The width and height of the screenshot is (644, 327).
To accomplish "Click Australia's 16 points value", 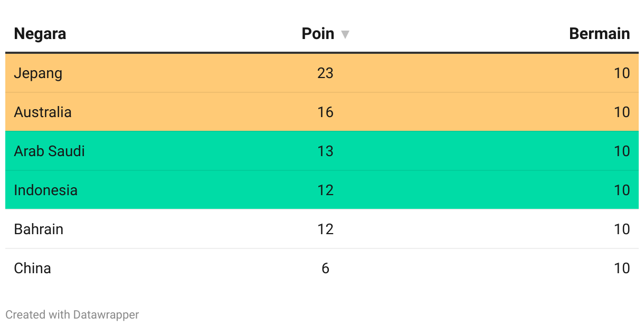I will (326, 112).
